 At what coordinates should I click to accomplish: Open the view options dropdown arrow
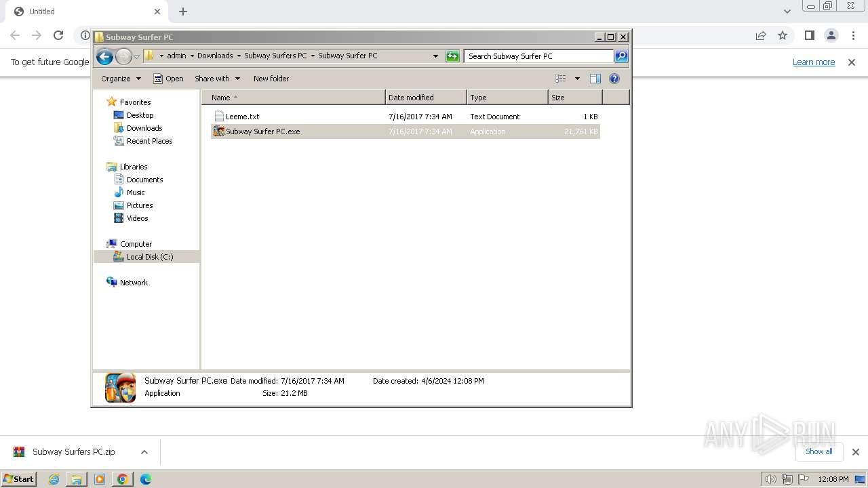coord(577,79)
